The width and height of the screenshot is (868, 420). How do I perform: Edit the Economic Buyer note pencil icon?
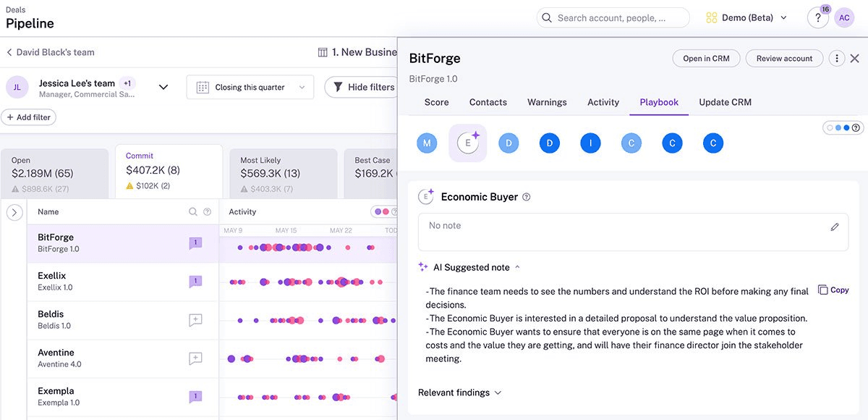[x=835, y=227]
